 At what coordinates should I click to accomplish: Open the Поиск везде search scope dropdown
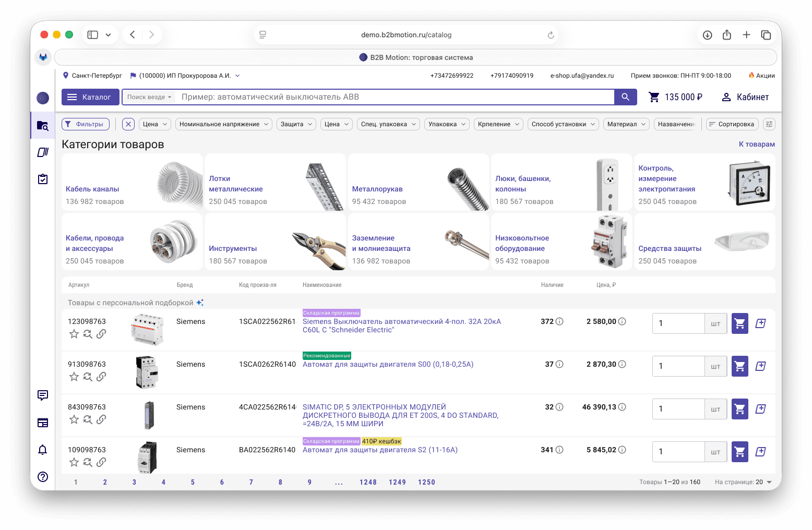click(x=149, y=97)
